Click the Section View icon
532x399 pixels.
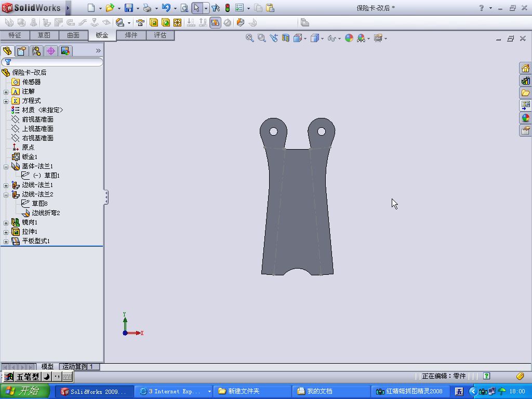pyautogui.click(x=286, y=38)
